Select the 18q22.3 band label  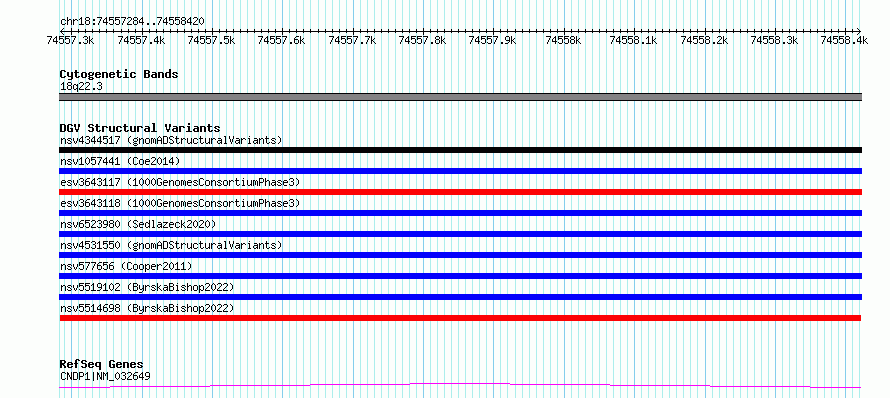point(81,87)
